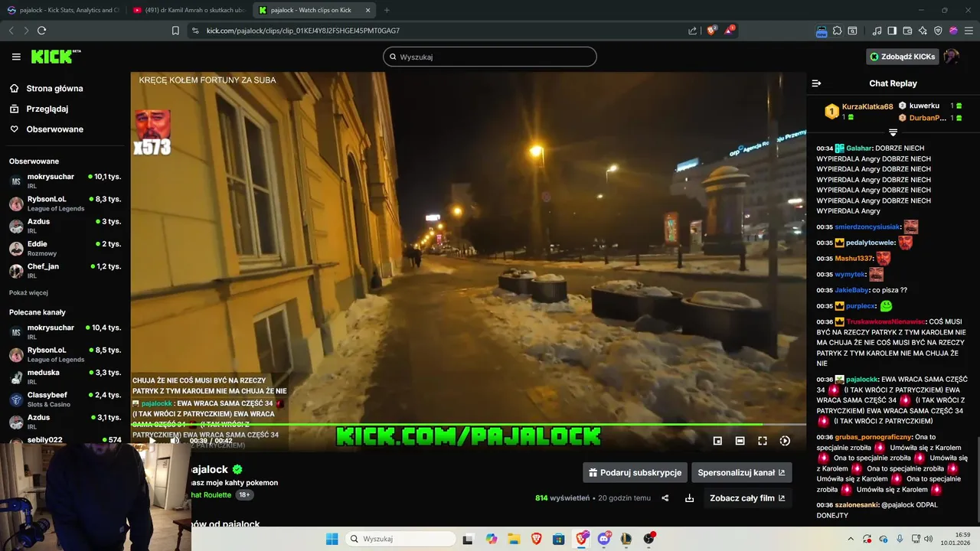Open a new browser tab
Screen dimensions: 980x551
coord(387,10)
